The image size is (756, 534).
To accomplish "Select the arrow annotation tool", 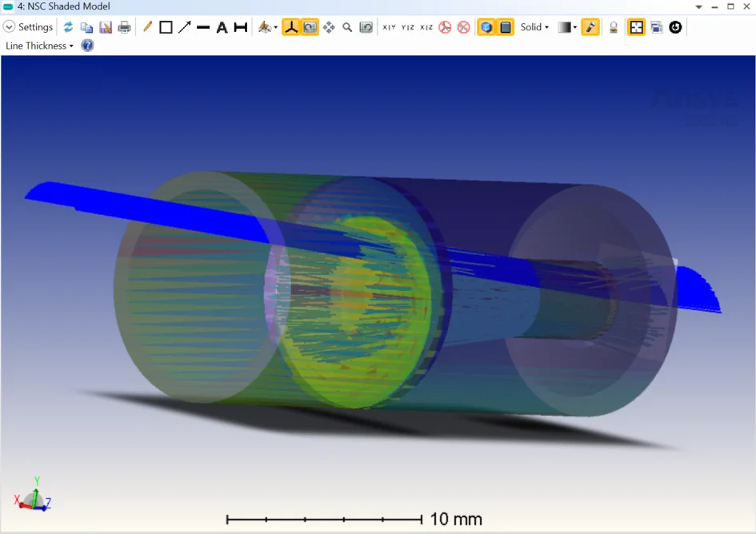I will 183,26.
